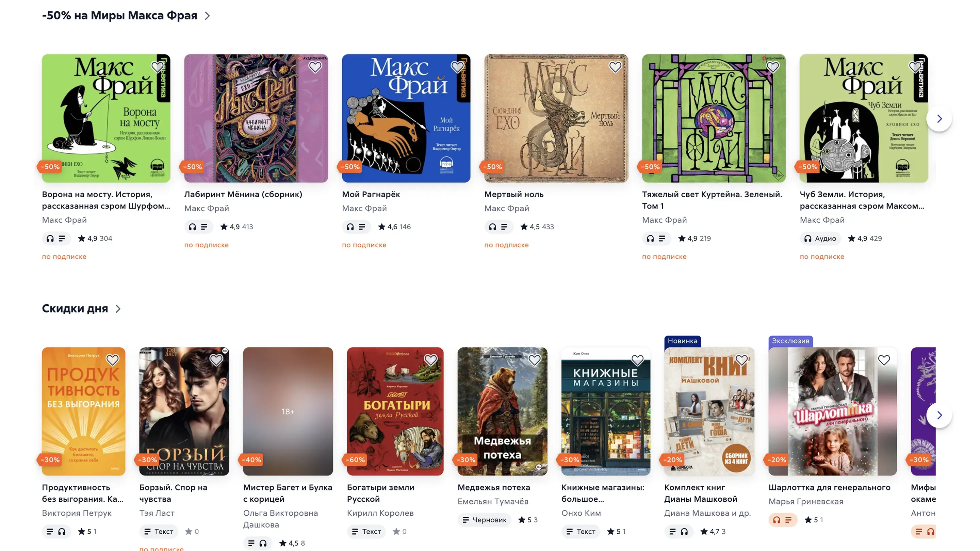Click orange format icons under Шарлоттка для генерального
This screenshot has width=980, height=551.
coord(782,519)
